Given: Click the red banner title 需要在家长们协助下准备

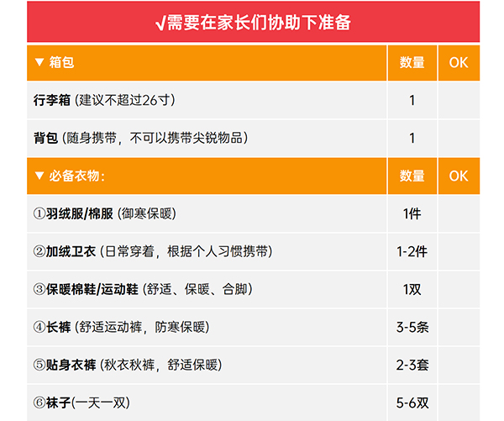Looking at the screenshot, I should [x=259, y=24].
